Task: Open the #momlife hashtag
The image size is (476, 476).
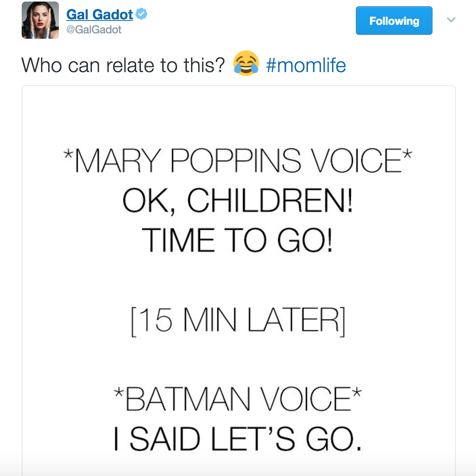Action: tap(306, 65)
